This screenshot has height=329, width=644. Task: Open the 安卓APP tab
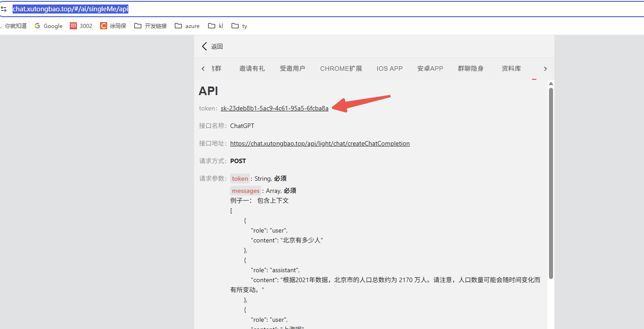[x=430, y=69]
